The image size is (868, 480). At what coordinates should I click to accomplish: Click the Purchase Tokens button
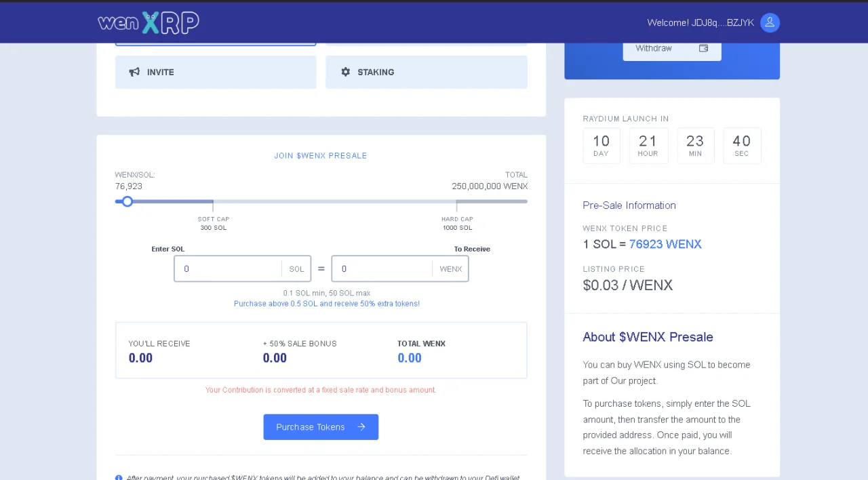click(x=321, y=427)
